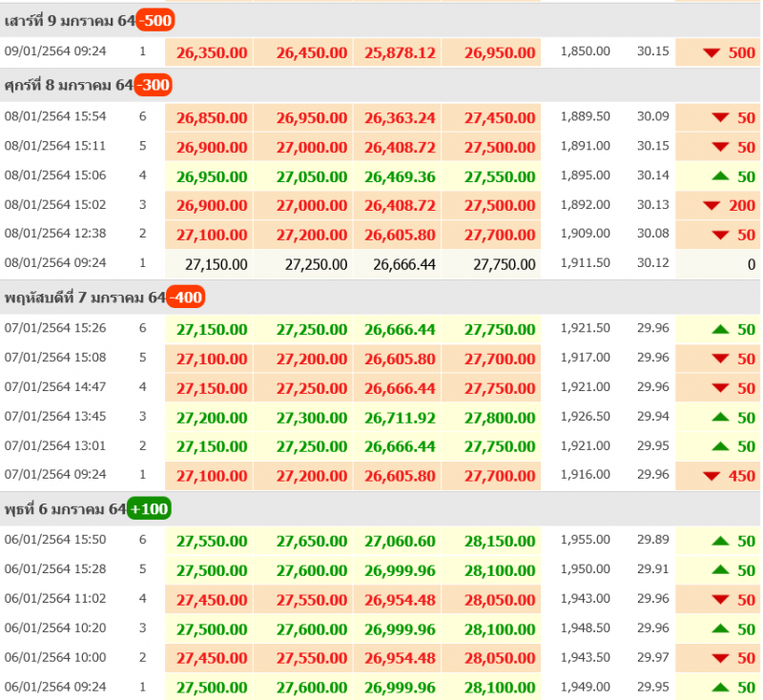Click the red down arrow beside 200
This screenshot has width=763, height=700.
click(x=711, y=206)
